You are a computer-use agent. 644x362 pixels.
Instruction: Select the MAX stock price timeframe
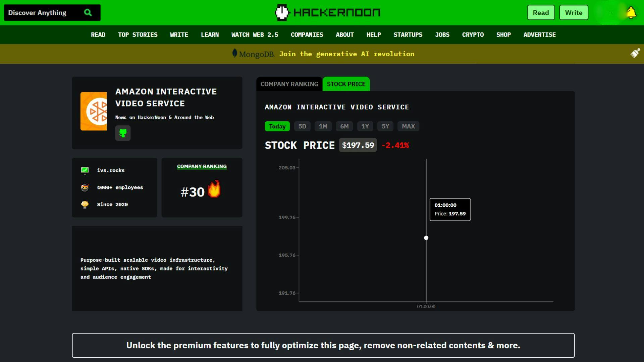pos(408,126)
